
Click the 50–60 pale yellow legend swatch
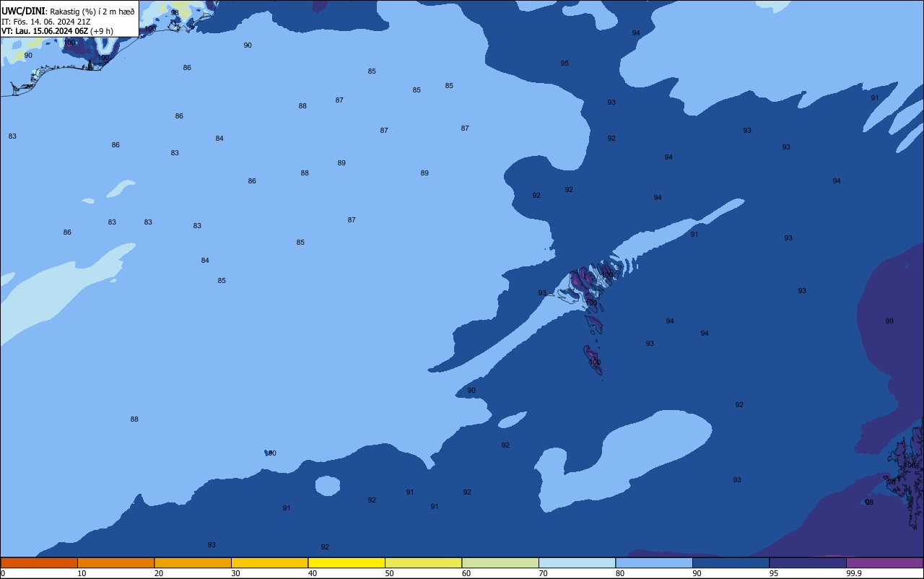[423, 562]
